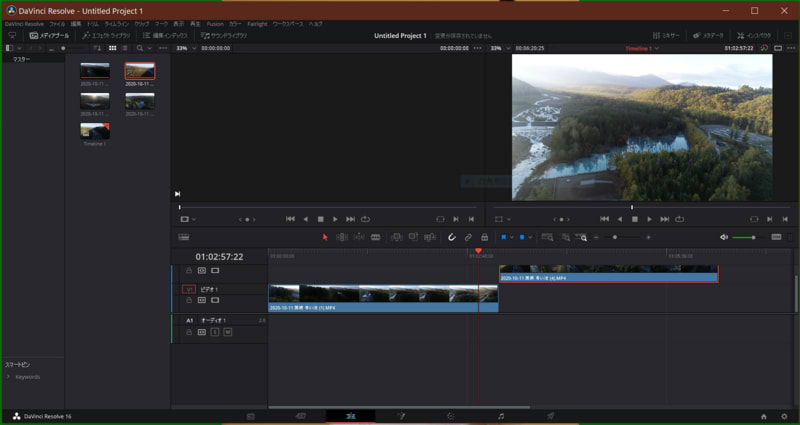Open marker color dropdown arrow
800x425 pixels.
530,237
